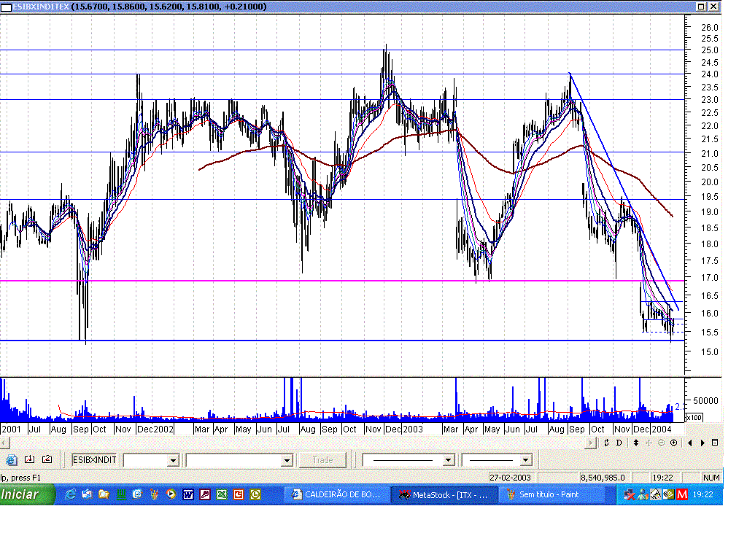Image resolution: width=747 pixels, height=560 pixels.
Task: Click the ESIBXINDIT symbol field
Action: click(x=94, y=460)
